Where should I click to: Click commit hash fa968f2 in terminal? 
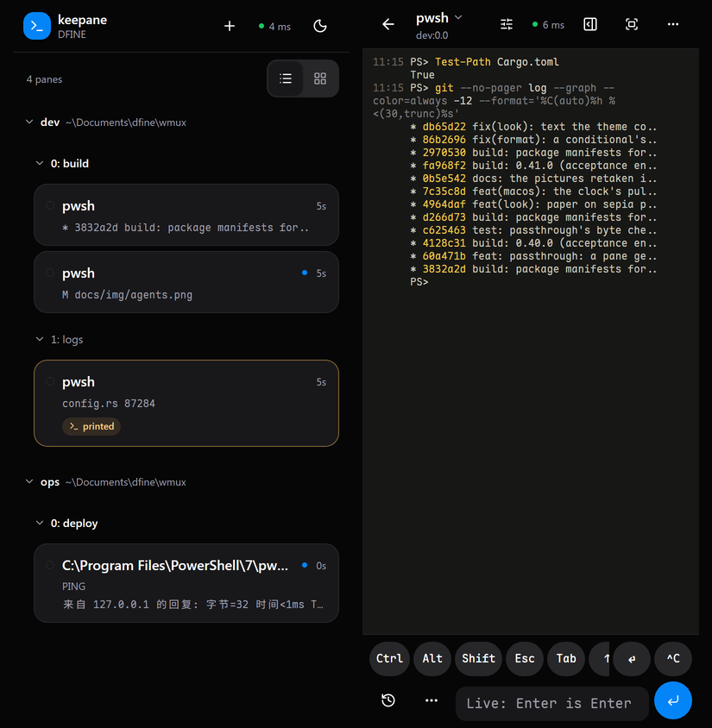(x=444, y=166)
